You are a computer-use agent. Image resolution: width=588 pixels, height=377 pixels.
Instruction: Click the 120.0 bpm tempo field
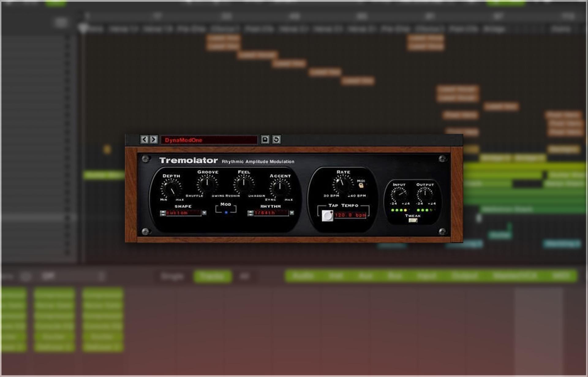pos(350,215)
